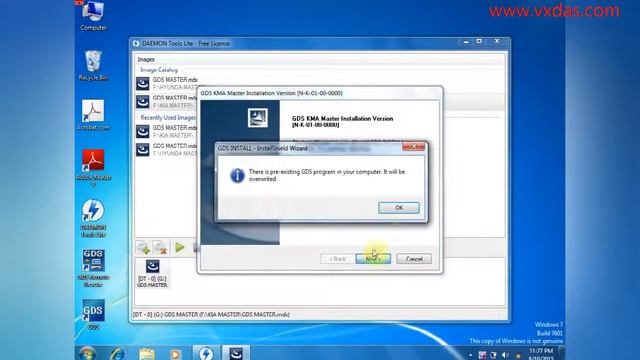Open the GDS desktop shortcut

coord(93,314)
